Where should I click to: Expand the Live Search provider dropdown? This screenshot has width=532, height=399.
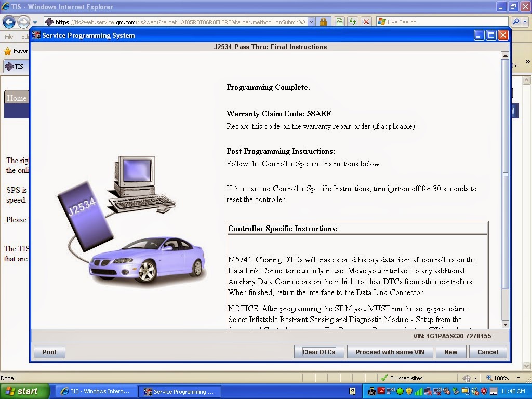tap(526, 22)
